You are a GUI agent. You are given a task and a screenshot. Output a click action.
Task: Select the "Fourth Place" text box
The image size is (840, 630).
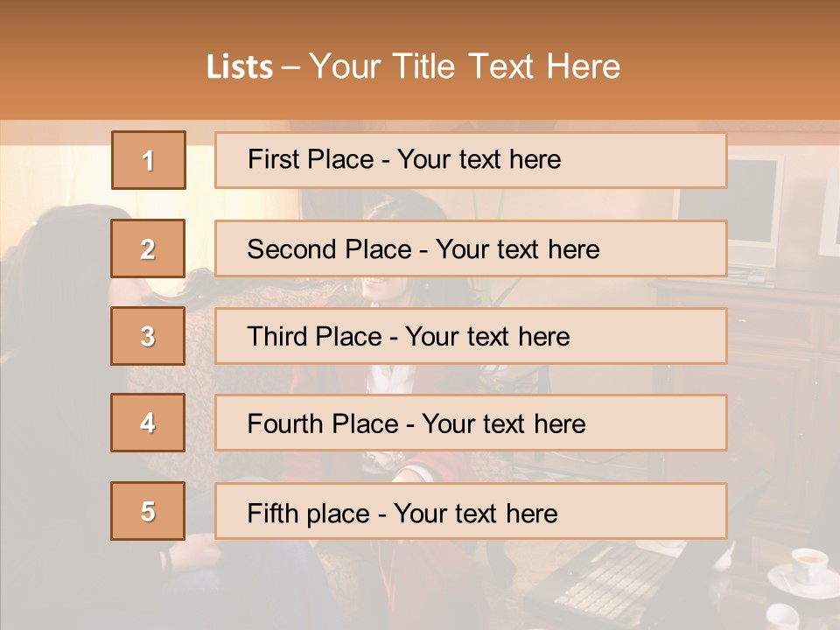[x=471, y=423]
